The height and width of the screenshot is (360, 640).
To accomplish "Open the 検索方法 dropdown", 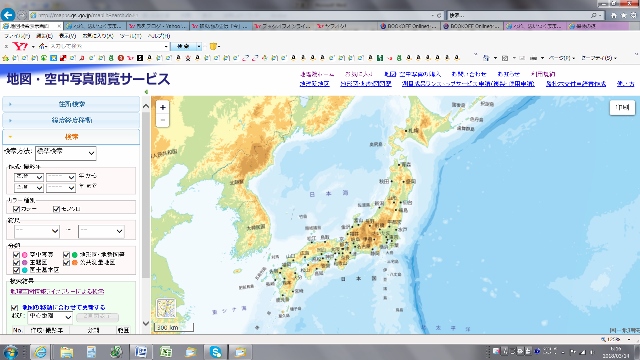I will point(66,153).
